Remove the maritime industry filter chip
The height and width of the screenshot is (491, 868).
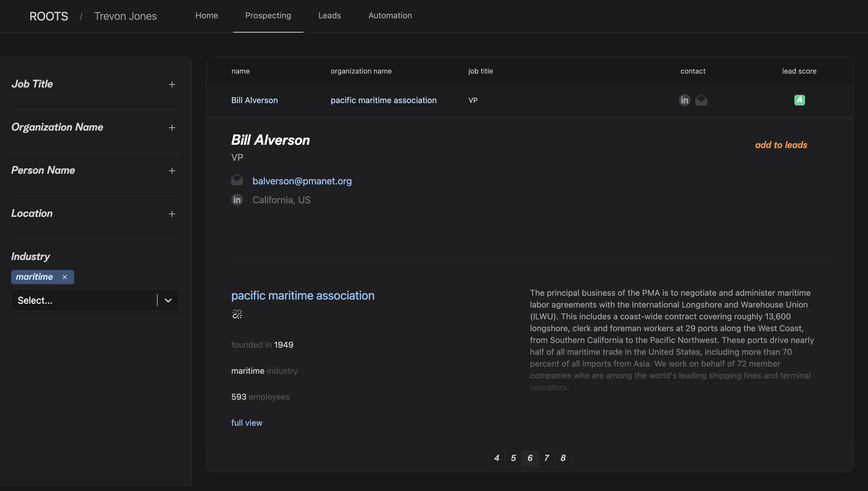(64, 277)
